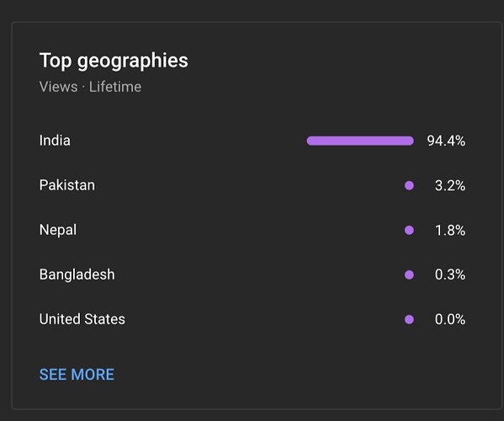Viewport: 504px width, 421px height.
Task: Open the SEE MORE link
Action: [77, 375]
